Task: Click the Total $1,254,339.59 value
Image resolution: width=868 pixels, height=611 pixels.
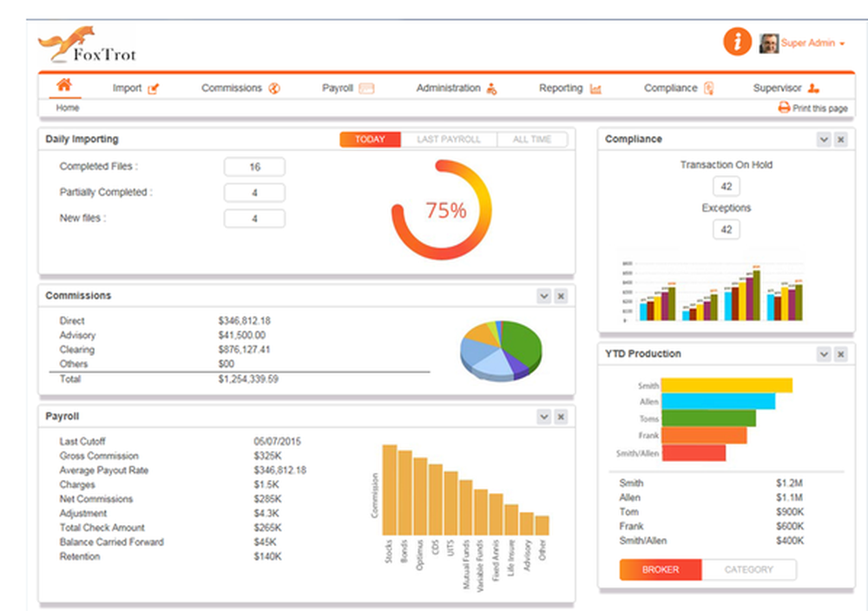Action: tap(248, 379)
